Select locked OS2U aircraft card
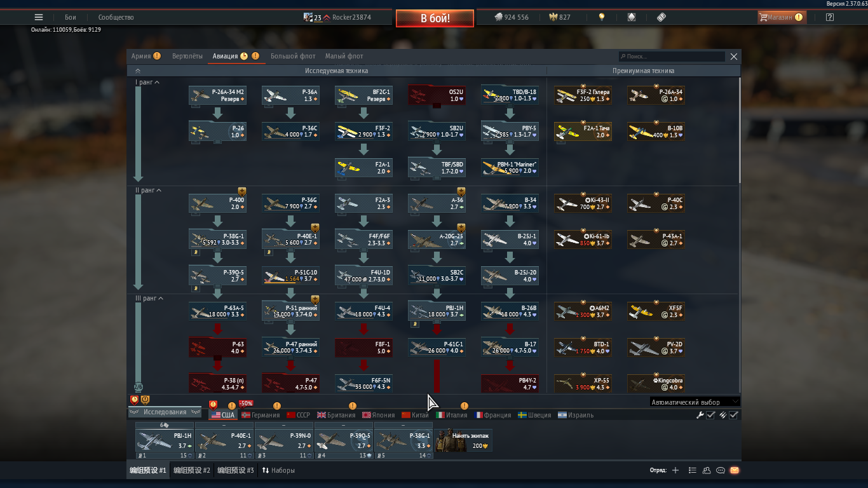Viewport: 868px width, 488px height. click(437, 95)
